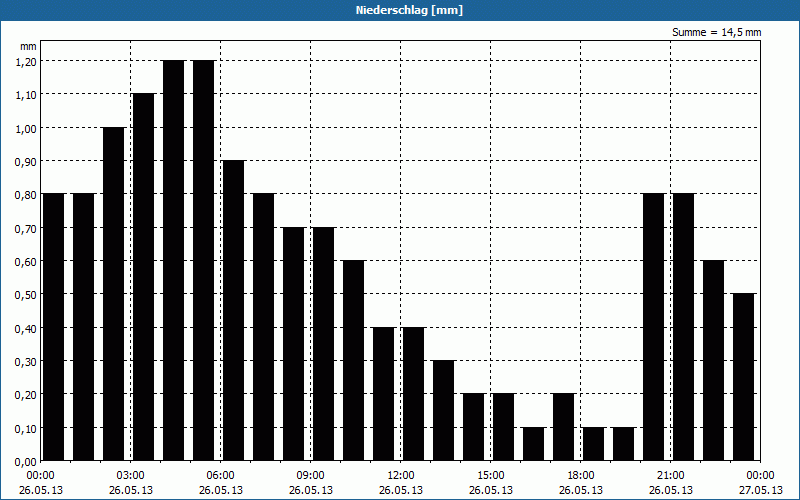Viewport: 800px width, 500px height.
Task: Click the single bar reaching 0,50 mm
Action: click(743, 377)
